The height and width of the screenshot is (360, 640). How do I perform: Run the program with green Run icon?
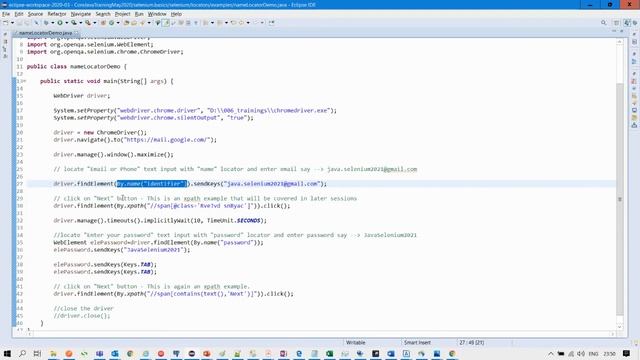pyautogui.click(x=60, y=23)
